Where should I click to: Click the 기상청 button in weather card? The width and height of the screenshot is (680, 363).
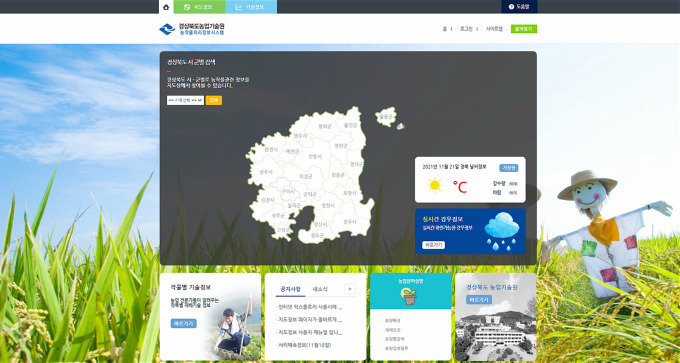pos(508,168)
